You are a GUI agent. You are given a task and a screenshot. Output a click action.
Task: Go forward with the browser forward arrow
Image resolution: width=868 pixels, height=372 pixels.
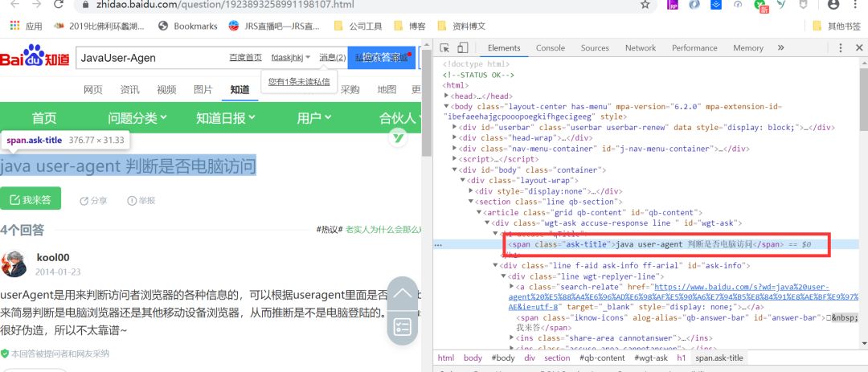point(36,5)
